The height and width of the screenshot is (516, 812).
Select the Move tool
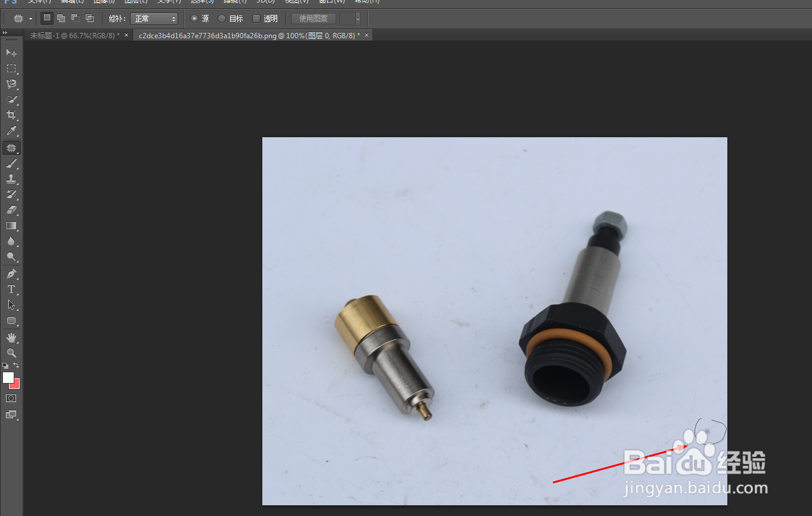click(11, 53)
